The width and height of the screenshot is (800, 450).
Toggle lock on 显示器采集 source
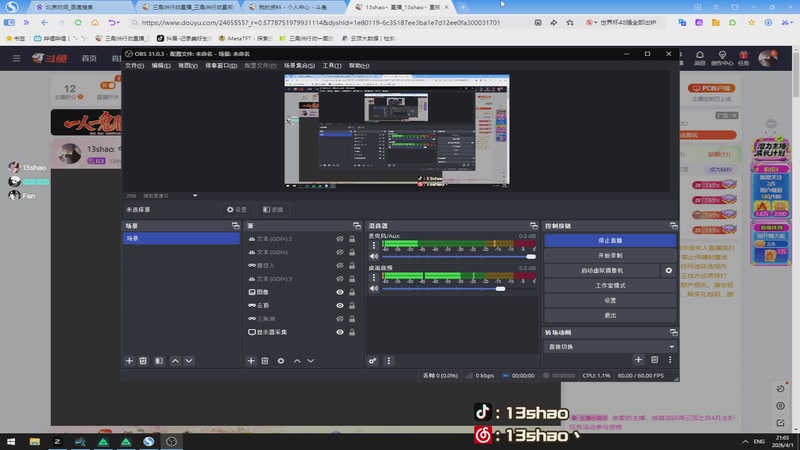pyautogui.click(x=352, y=332)
